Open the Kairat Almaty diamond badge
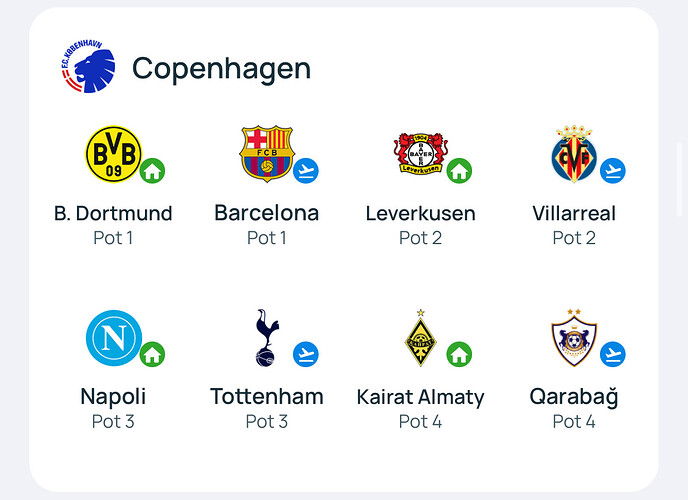The image size is (688, 500). tap(420, 338)
